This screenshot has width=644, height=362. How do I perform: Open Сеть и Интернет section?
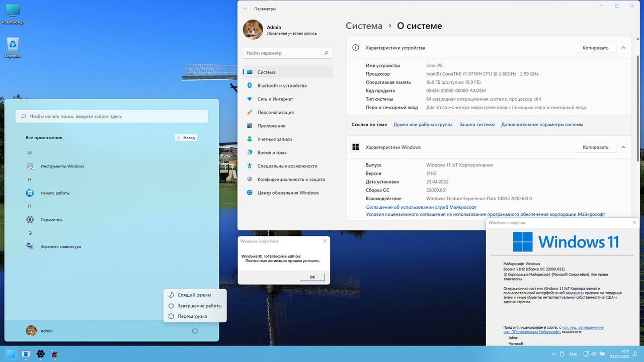[x=288, y=99]
